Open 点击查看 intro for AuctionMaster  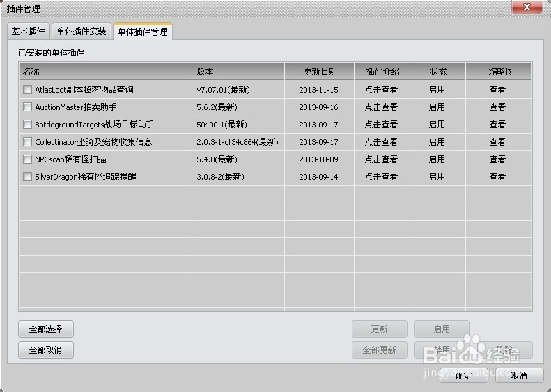381,107
